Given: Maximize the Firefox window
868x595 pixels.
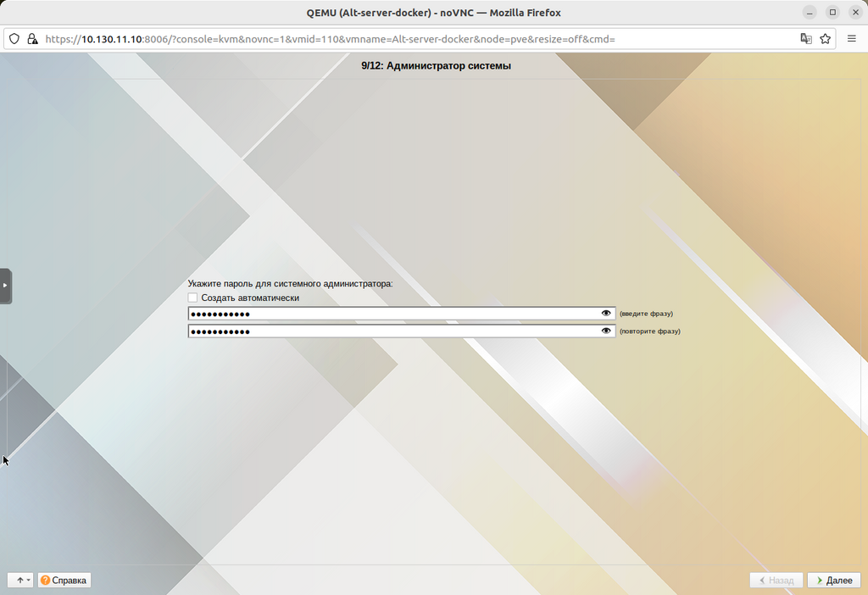Looking at the screenshot, I should 832,13.
